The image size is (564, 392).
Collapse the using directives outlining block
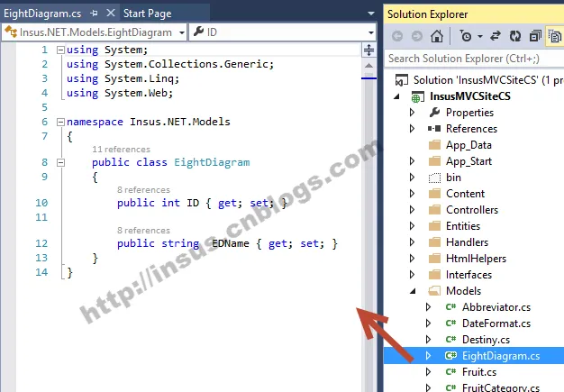(60, 50)
